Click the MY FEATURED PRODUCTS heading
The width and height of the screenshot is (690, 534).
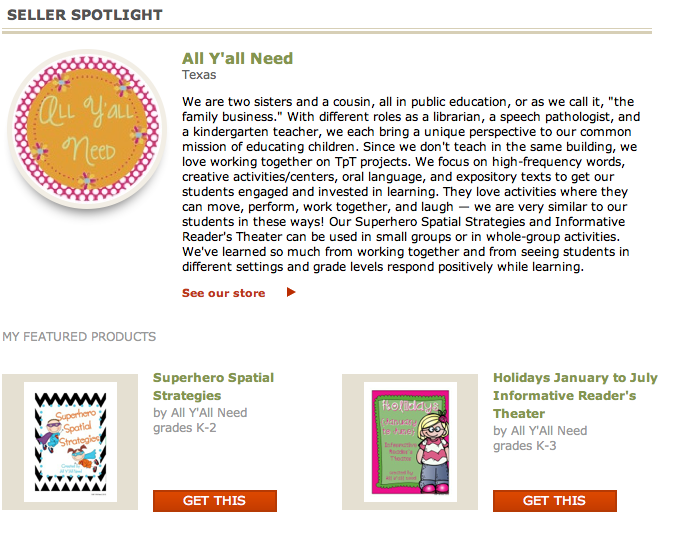(79, 337)
